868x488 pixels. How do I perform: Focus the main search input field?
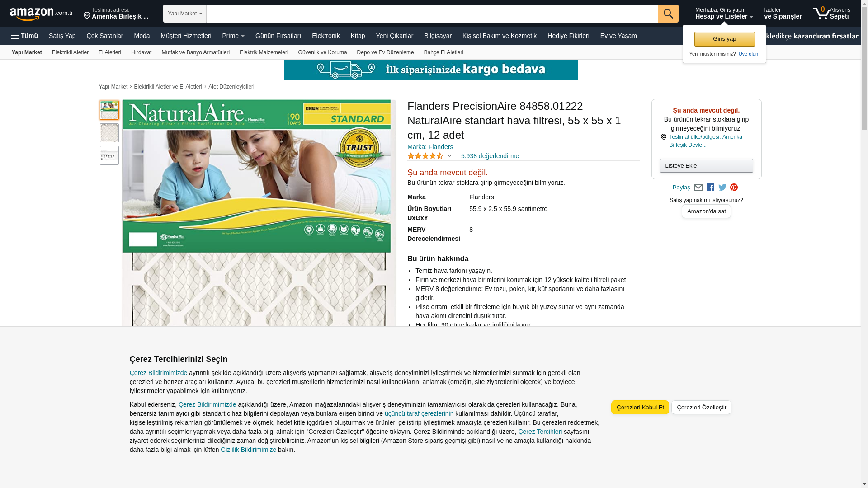tap(432, 14)
